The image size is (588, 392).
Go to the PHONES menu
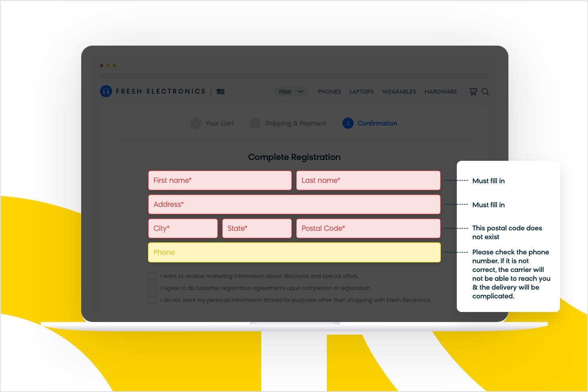330,92
